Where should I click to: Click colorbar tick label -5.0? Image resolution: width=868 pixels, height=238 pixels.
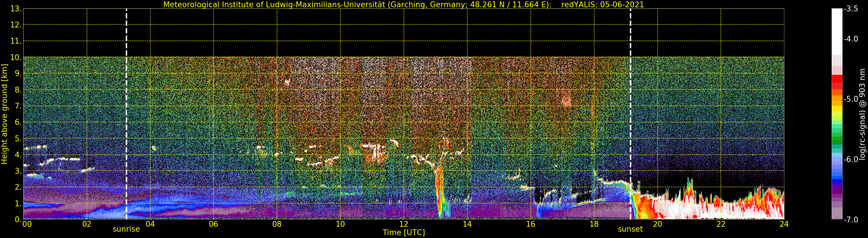click(851, 99)
